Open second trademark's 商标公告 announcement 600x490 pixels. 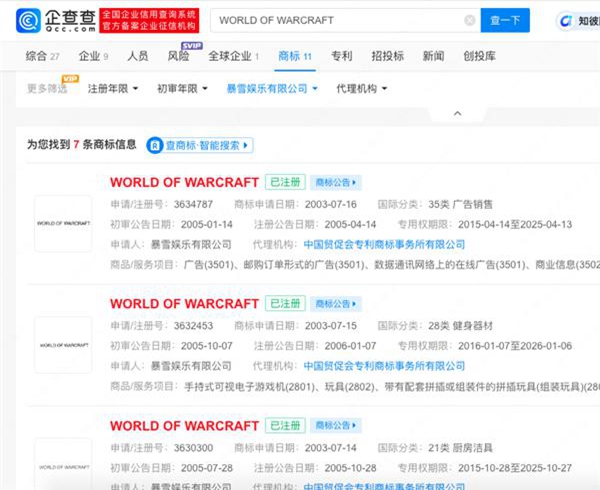click(x=336, y=303)
